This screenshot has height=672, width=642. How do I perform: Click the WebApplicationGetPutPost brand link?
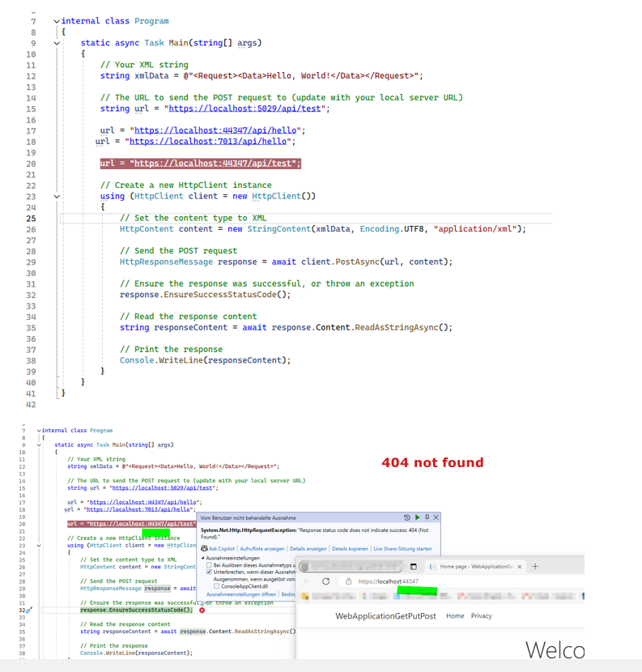click(x=385, y=616)
